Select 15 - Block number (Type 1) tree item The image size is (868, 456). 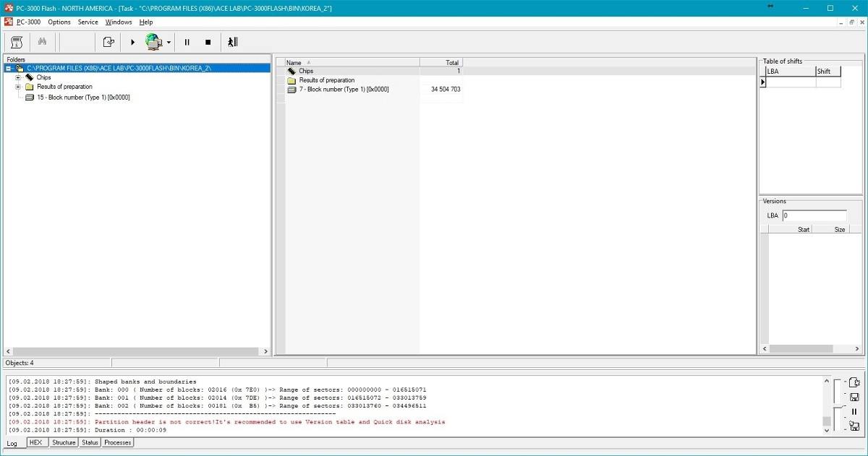coord(84,98)
